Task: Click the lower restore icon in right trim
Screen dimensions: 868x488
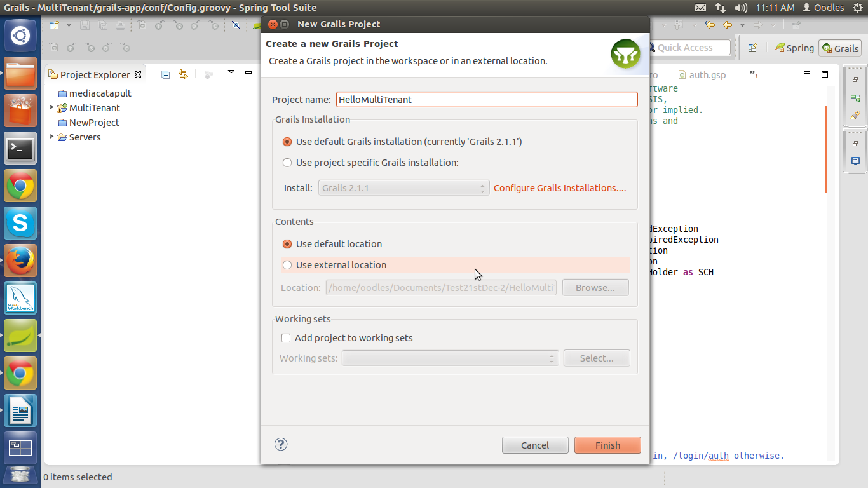Action: pyautogui.click(x=855, y=144)
